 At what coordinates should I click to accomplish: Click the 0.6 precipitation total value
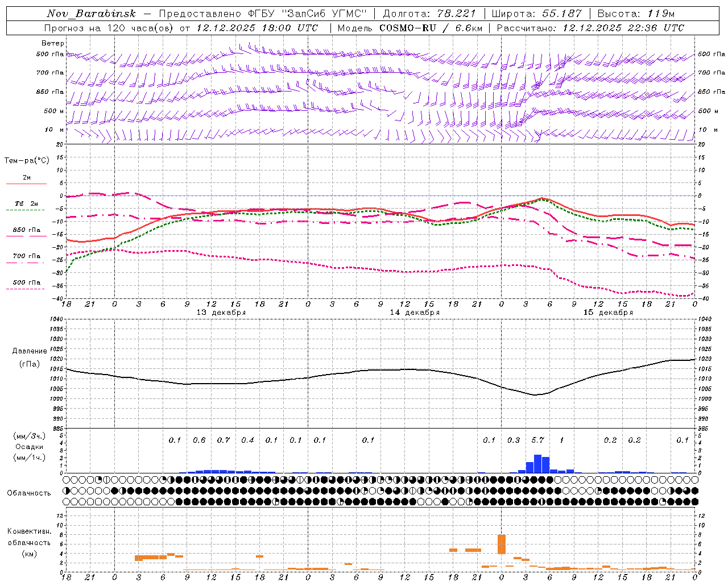(x=199, y=440)
